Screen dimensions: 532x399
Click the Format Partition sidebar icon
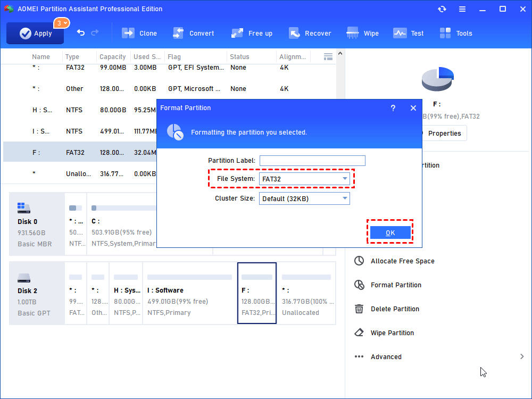coord(359,285)
